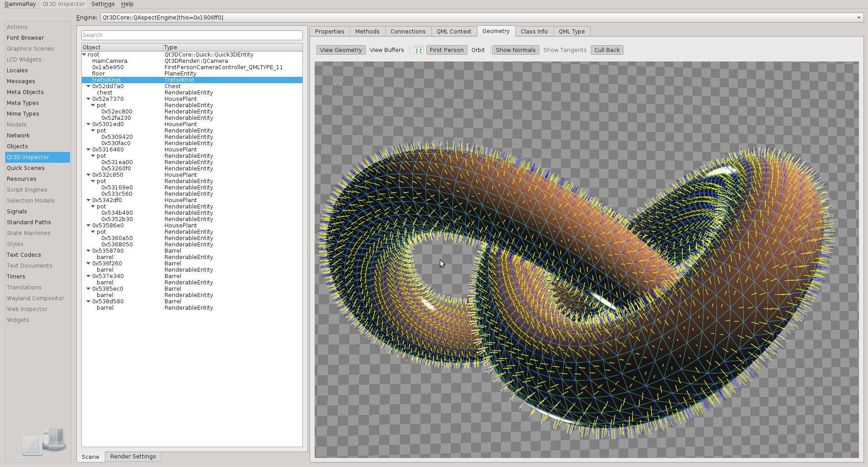This screenshot has width=868, height=467.
Task: Click the View Geometry button
Action: pos(341,50)
